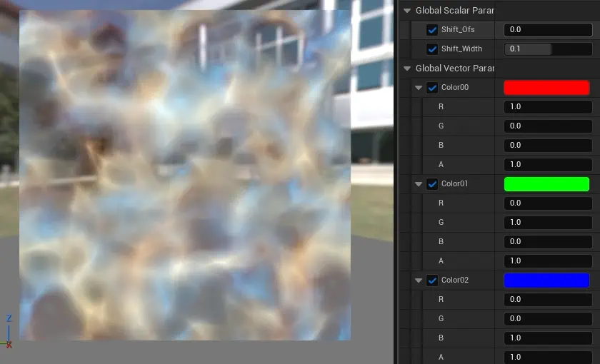The height and width of the screenshot is (364, 600).
Task: Open the green Color01 color swatch
Action: coord(546,184)
